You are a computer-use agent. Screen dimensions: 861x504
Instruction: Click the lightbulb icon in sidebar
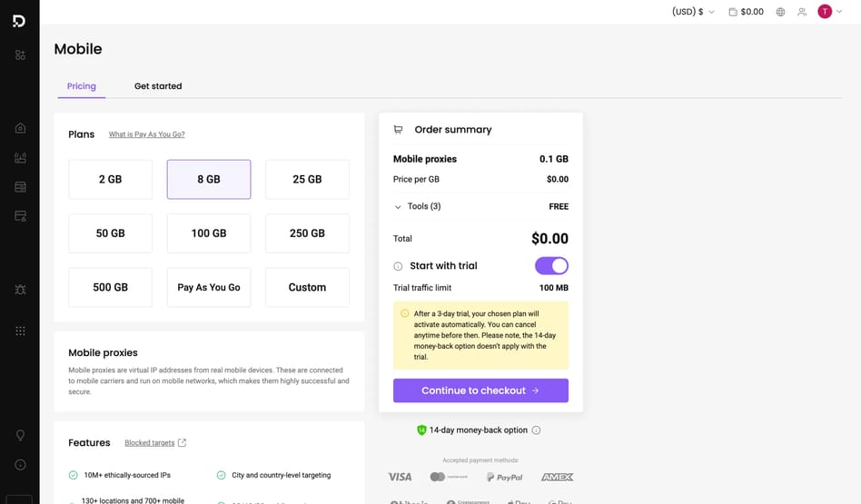click(20, 435)
